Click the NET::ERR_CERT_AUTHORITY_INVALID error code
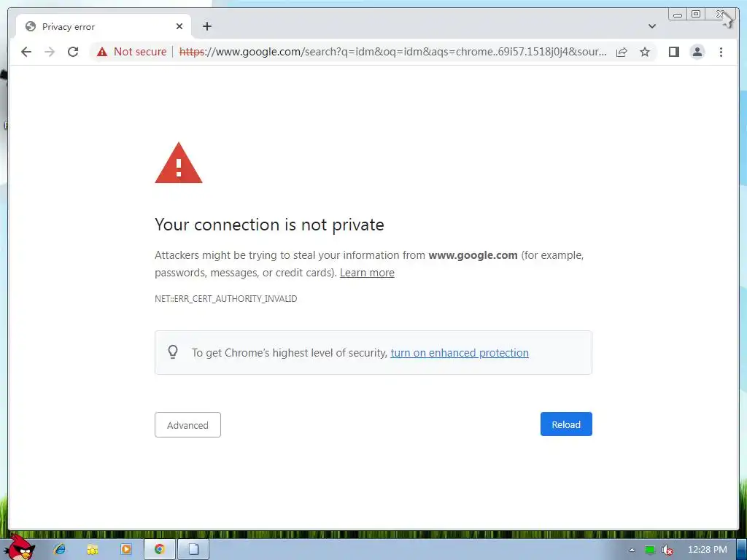 [x=226, y=298]
